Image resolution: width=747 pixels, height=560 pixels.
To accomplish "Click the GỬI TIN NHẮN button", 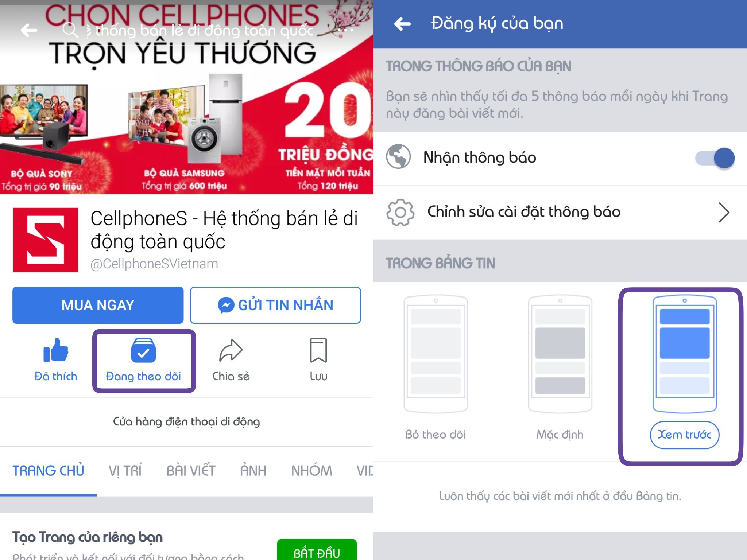I will pyautogui.click(x=275, y=305).
